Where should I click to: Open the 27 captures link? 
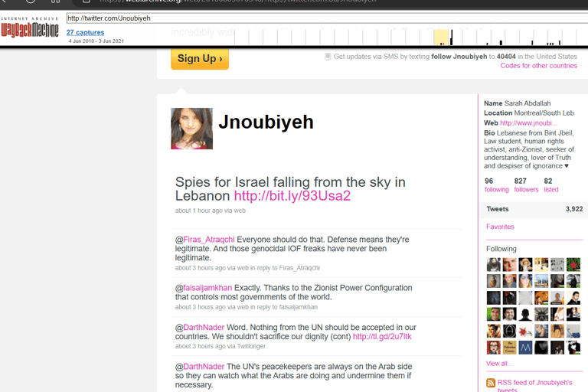[86, 32]
